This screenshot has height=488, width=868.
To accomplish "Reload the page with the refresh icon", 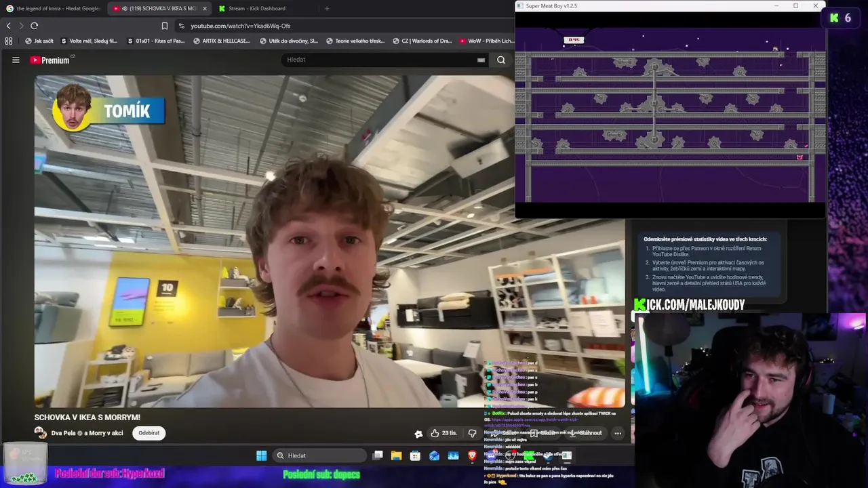I will coord(34,26).
